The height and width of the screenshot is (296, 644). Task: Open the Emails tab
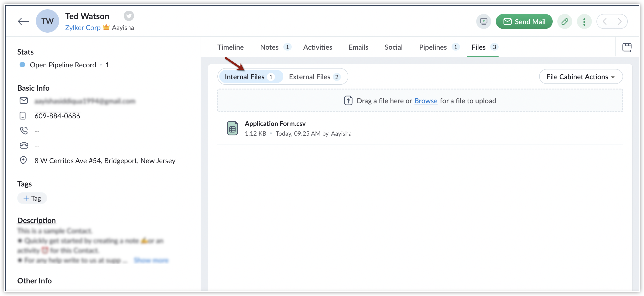tap(358, 47)
